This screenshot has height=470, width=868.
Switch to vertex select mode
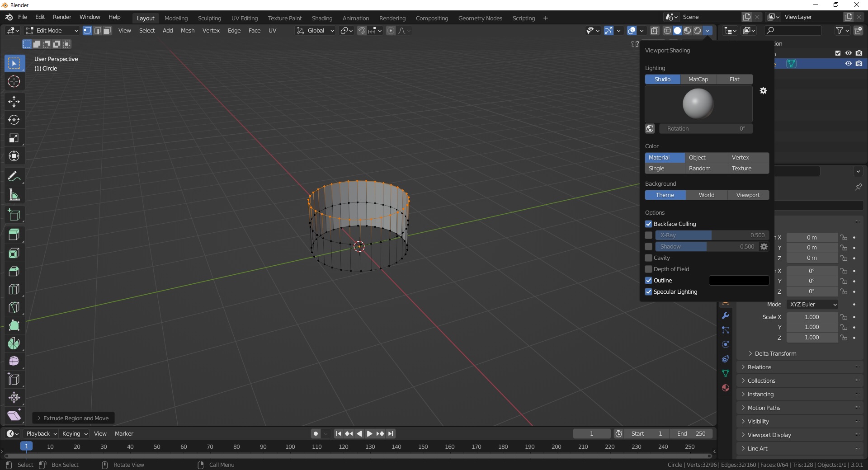coord(87,31)
